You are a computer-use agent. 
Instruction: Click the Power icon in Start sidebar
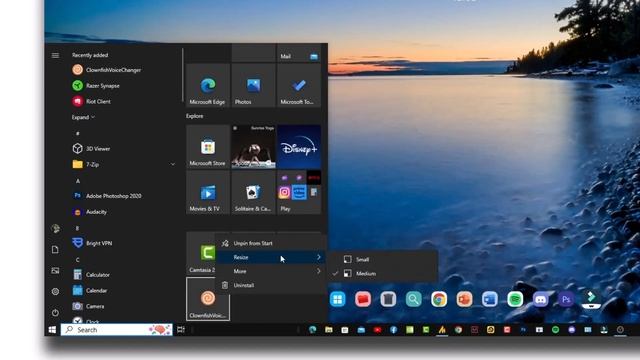coord(55,313)
